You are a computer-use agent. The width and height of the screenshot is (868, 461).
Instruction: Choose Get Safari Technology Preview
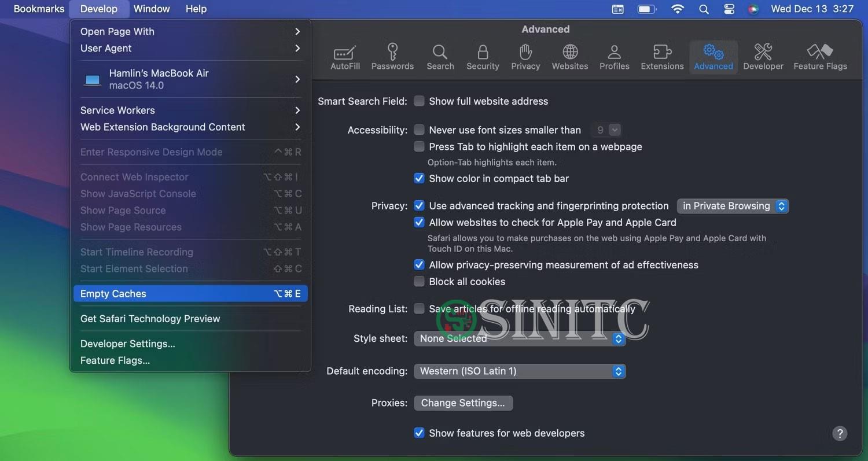click(x=190, y=319)
